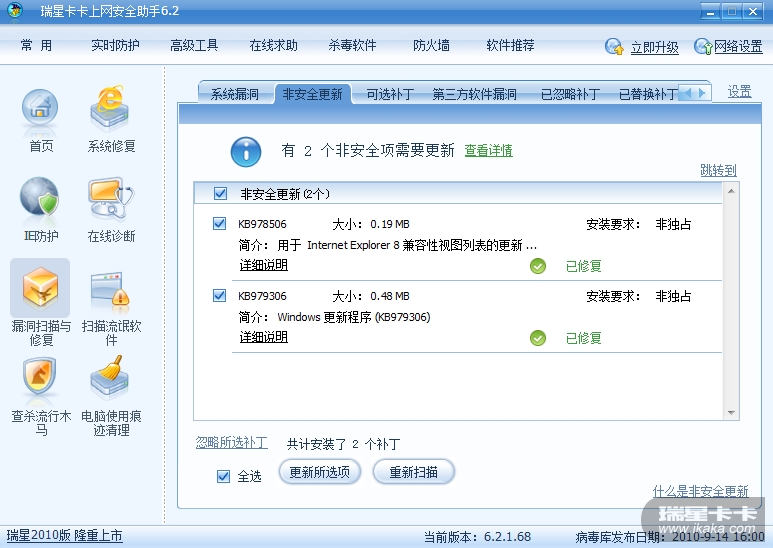
Task: Uncheck the KB979306 update checkbox
Action: (219, 296)
